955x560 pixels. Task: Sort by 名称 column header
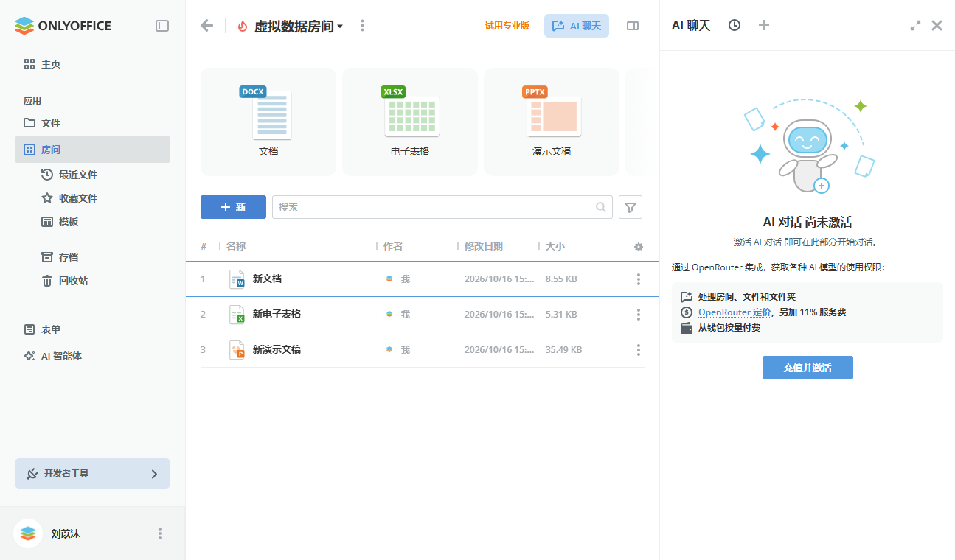tap(236, 246)
